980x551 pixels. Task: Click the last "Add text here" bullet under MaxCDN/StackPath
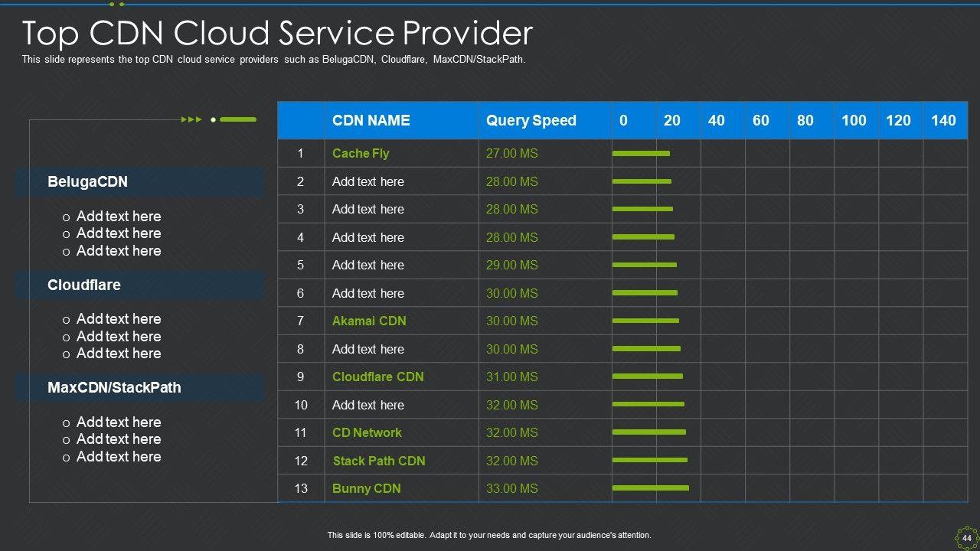tap(119, 457)
